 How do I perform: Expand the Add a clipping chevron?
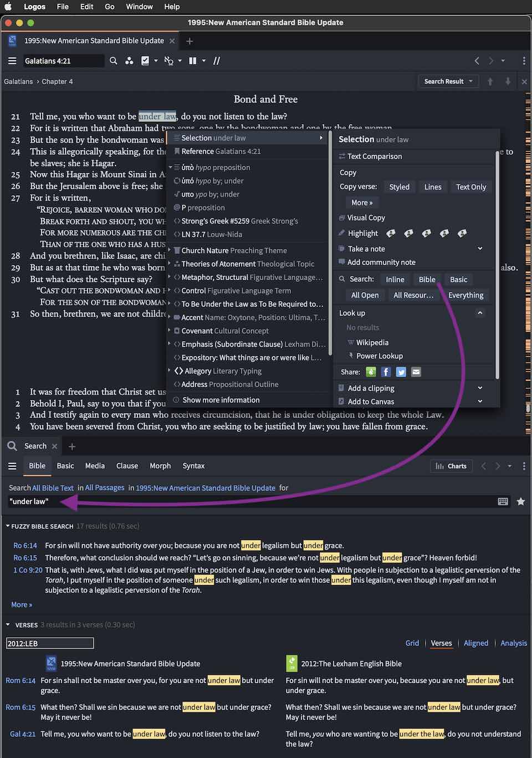point(480,388)
